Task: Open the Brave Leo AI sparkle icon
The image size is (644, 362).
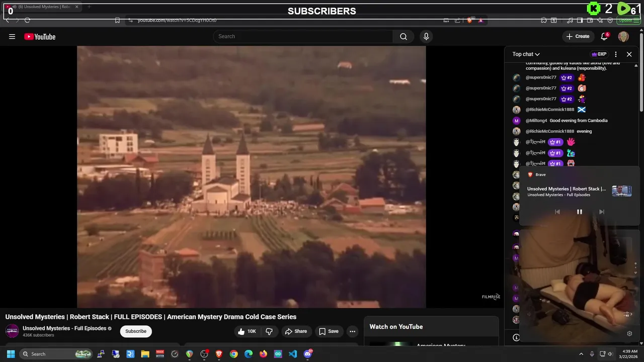Action: pos(600,20)
